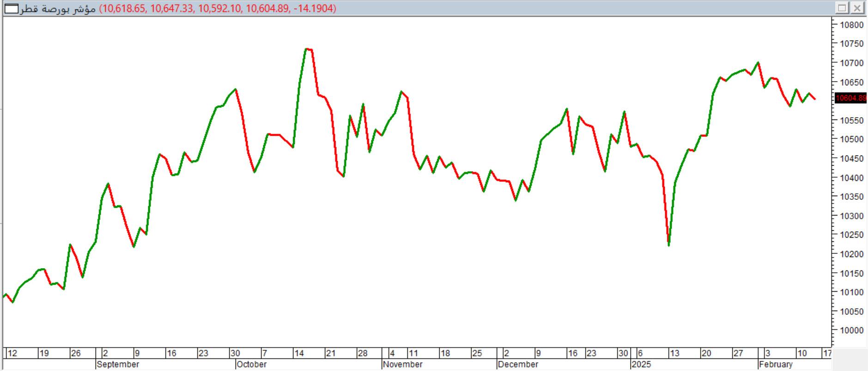
Task: Click date tick 19 before September
Action: [x=44, y=353]
